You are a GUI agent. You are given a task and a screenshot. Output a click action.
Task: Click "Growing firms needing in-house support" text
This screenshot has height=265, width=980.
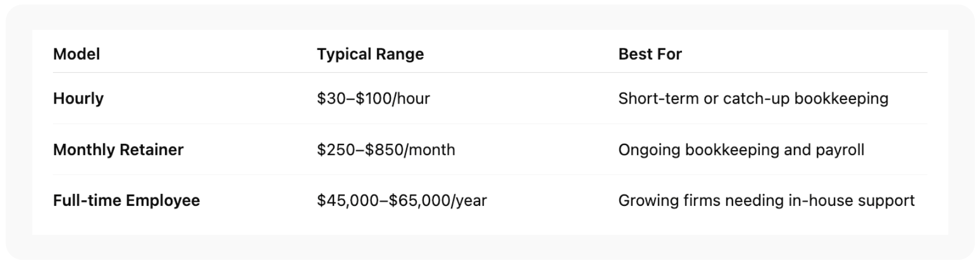[x=766, y=201]
